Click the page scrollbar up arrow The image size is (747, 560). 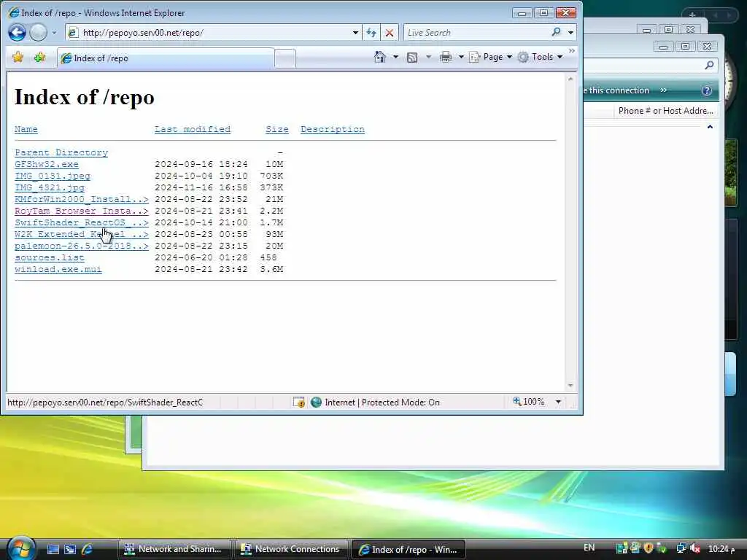coord(570,79)
